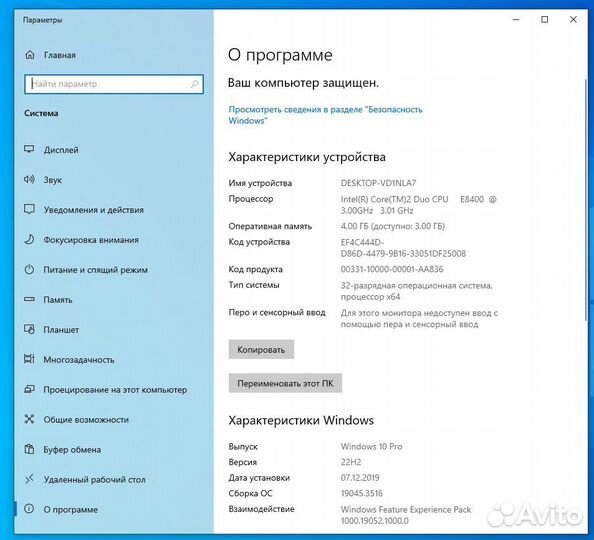Click the Ваш компьютер защищен text

[x=303, y=83]
